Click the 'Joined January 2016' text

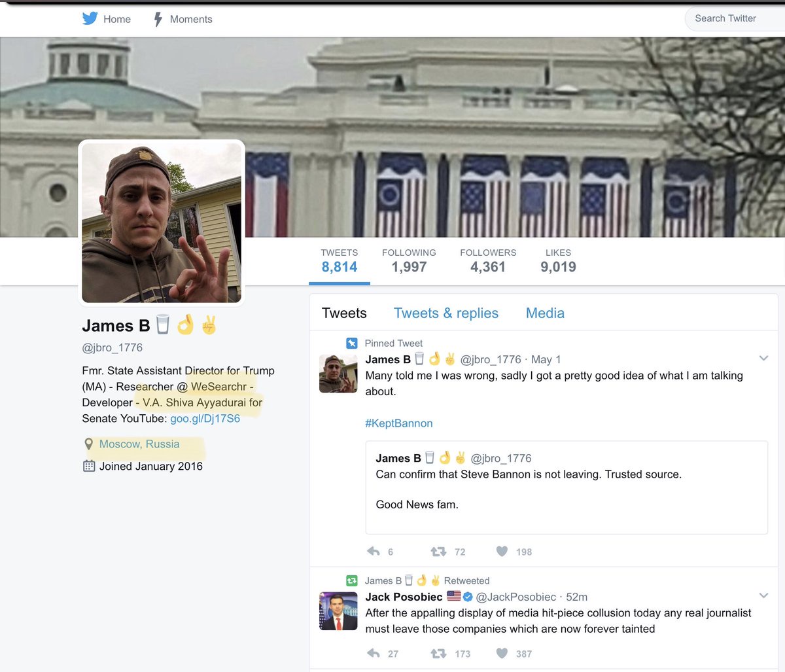151,466
